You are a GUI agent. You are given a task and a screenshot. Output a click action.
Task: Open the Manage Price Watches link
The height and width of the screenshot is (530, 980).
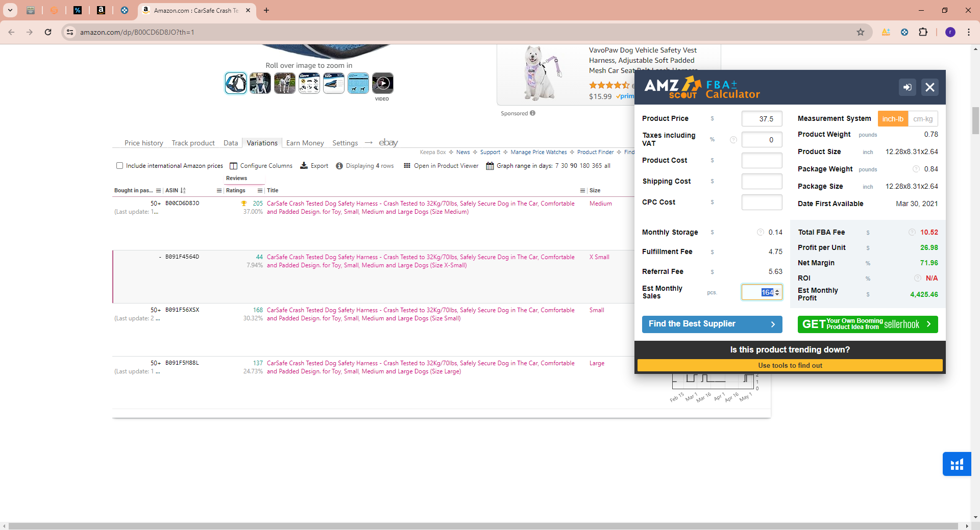(x=538, y=152)
